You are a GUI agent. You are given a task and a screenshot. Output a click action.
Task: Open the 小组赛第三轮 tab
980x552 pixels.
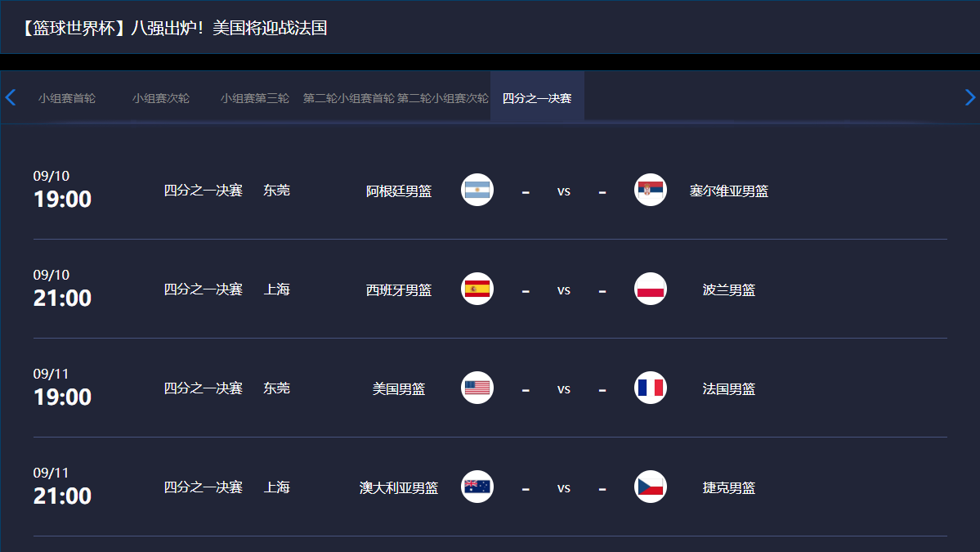click(x=254, y=98)
